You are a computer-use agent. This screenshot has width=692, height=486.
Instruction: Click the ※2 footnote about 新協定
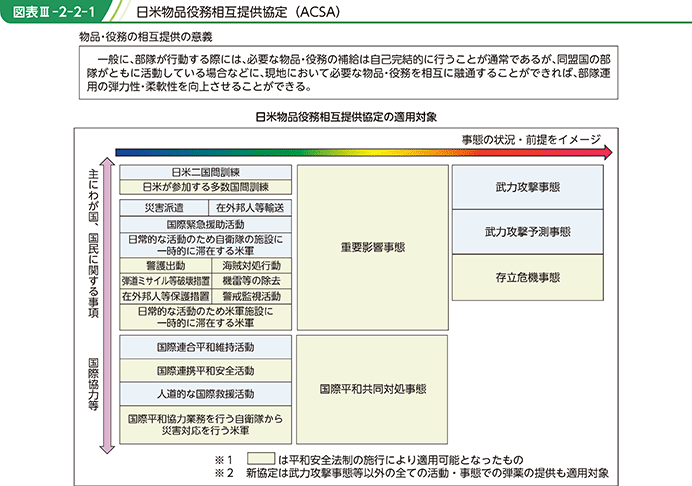tap(412, 473)
